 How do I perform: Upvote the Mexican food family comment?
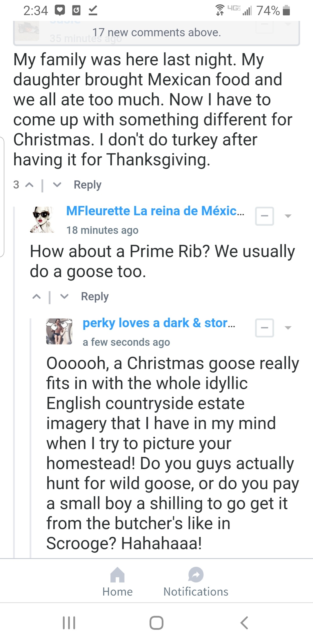coord(29,185)
